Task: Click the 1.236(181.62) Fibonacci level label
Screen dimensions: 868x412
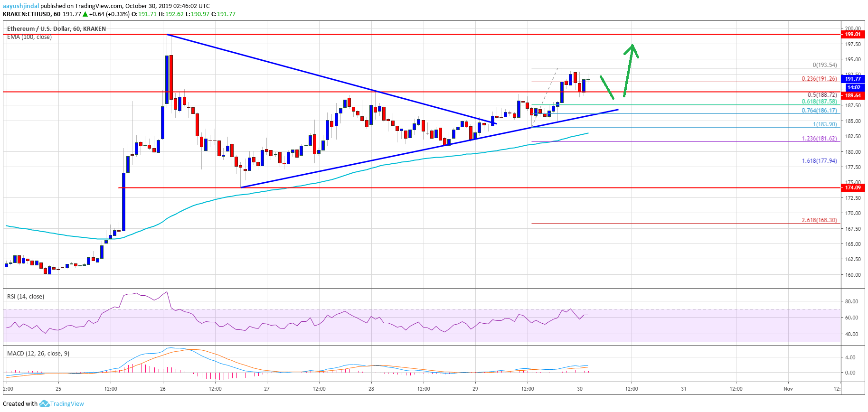Action: pyautogui.click(x=820, y=139)
